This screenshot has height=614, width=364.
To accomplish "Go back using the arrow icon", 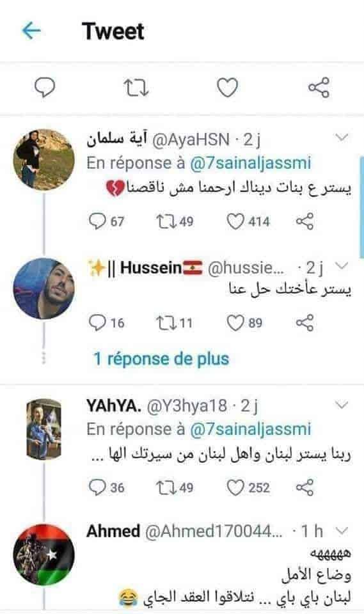I will click(x=31, y=31).
